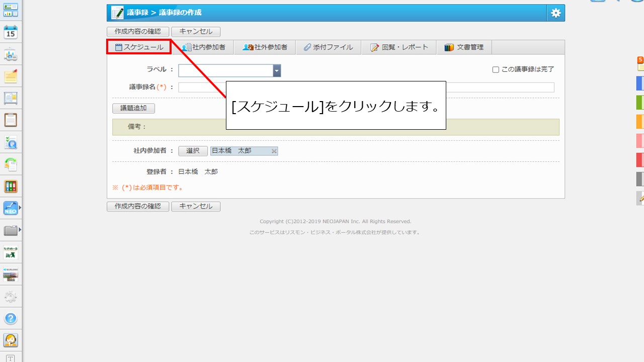Screen dimensions: 644x362
Task: Check 'この議事録は完了' checkbox
Action: click(x=496, y=70)
